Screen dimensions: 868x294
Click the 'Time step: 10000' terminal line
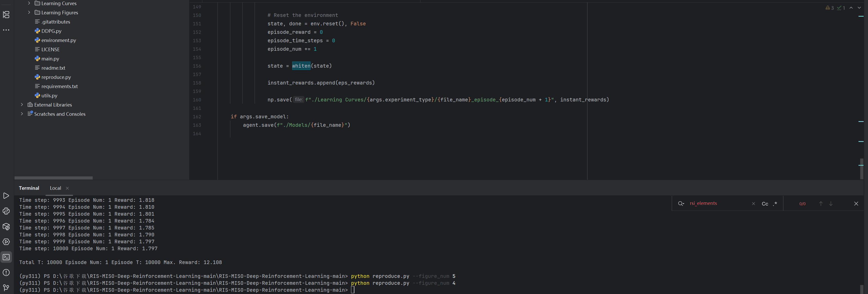pos(88,248)
